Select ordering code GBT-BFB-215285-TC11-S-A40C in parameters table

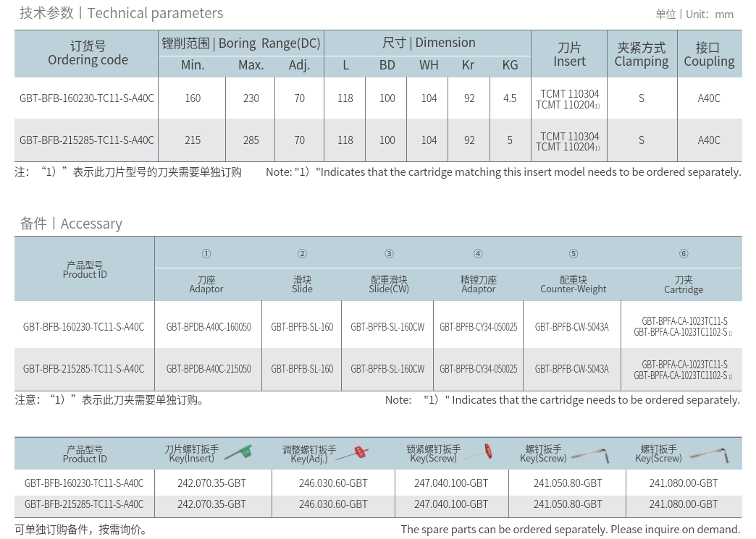point(87,140)
